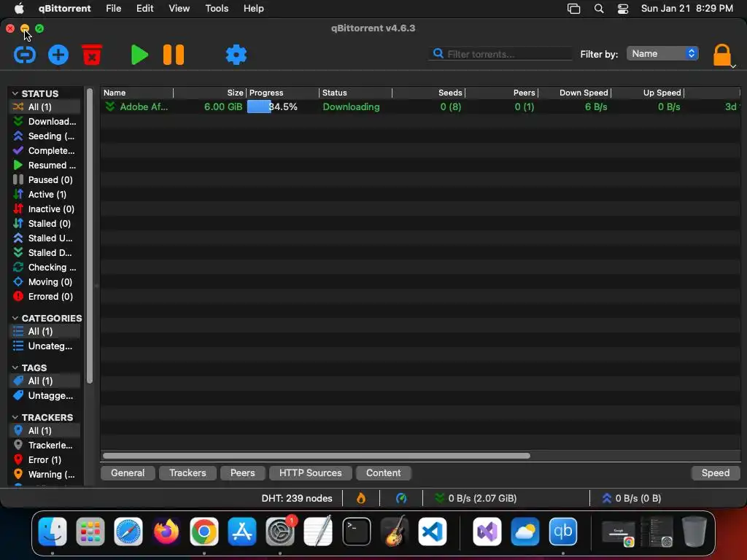Select the All (1) status filter
This screenshot has width=747, height=560.
[x=45, y=106]
